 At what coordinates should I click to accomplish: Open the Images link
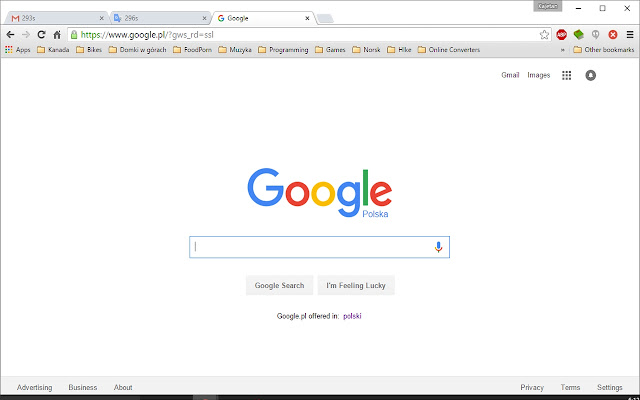539,75
